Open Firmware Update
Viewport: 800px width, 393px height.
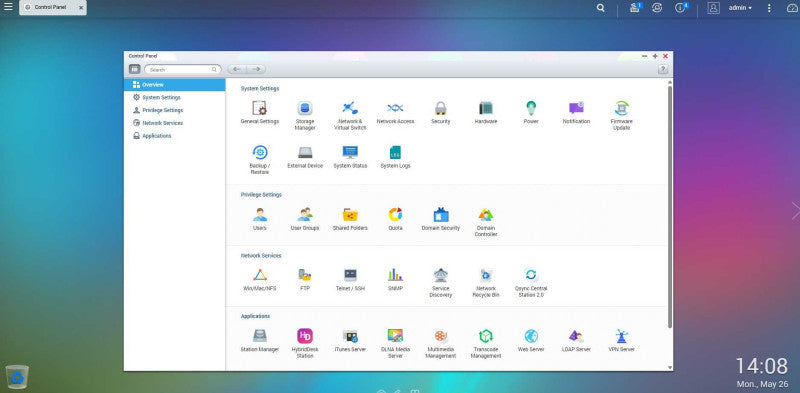[x=621, y=115]
